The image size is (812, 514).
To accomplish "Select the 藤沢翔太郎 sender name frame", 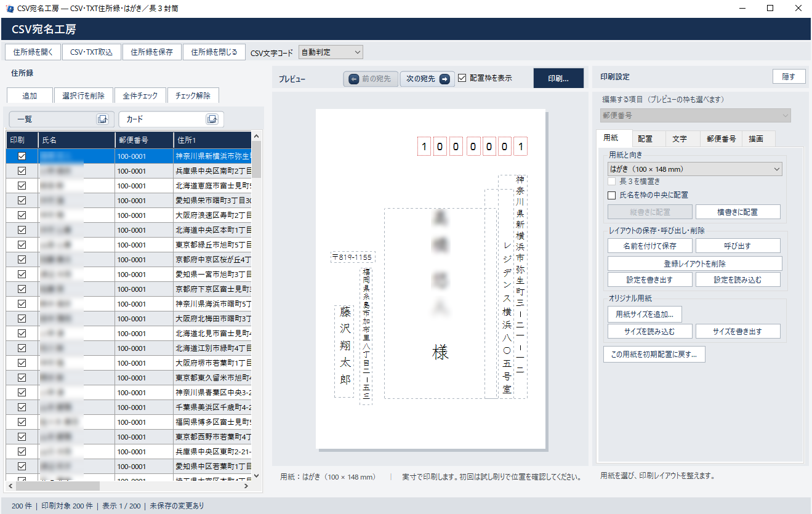I will [345, 351].
